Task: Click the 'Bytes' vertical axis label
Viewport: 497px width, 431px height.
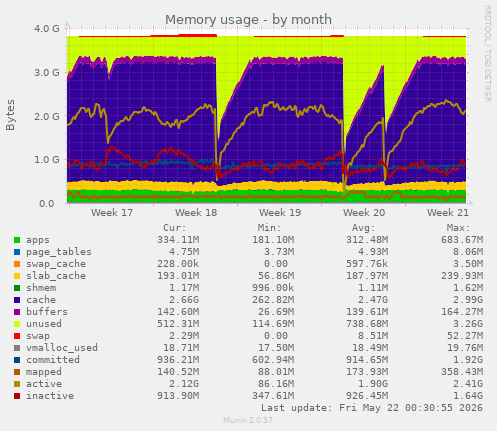Action: pyautogui.click(x=10, y=115)
